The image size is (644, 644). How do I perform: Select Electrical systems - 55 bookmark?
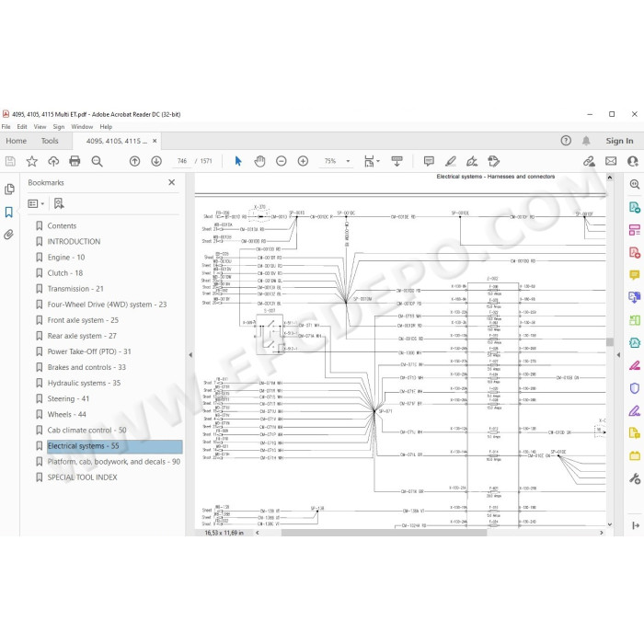coord(115,446)
